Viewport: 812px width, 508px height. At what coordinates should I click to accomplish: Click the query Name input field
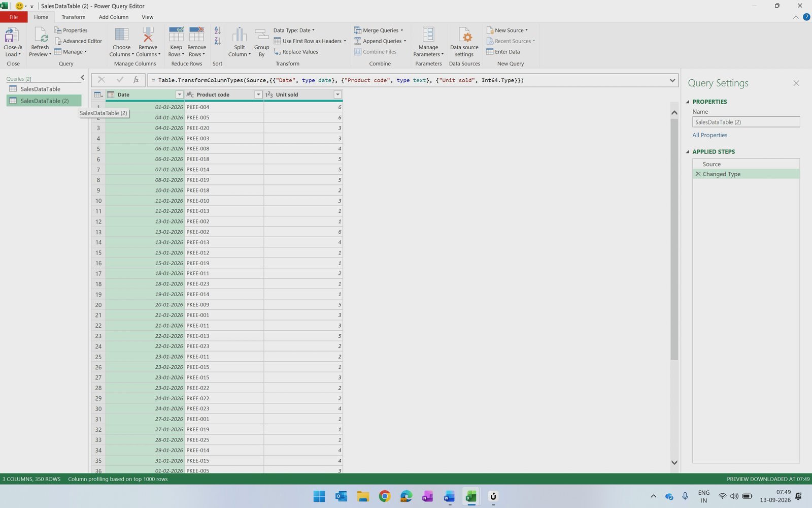[x=746, y=122]
